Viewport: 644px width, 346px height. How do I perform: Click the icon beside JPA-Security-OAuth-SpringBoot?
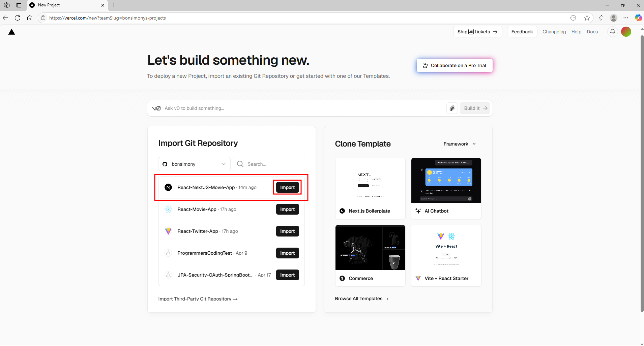click(x=168, y=275)
